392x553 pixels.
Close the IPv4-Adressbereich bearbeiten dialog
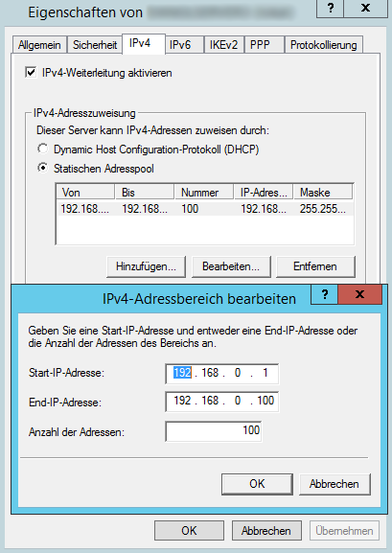pos(359,294)
